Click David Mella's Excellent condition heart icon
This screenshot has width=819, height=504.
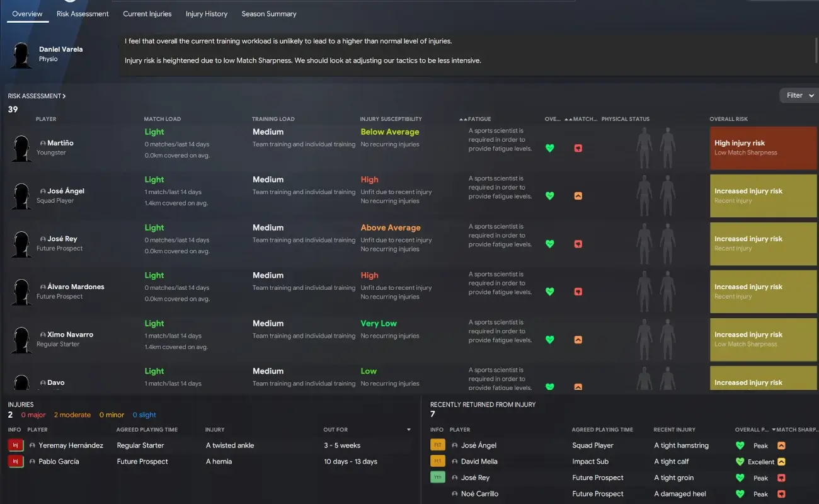click(x=740, y=462)
